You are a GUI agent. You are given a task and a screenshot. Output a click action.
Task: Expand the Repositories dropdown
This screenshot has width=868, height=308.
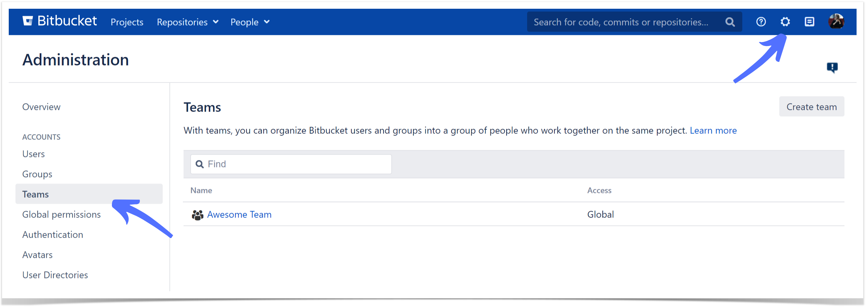tap(188, 22)
